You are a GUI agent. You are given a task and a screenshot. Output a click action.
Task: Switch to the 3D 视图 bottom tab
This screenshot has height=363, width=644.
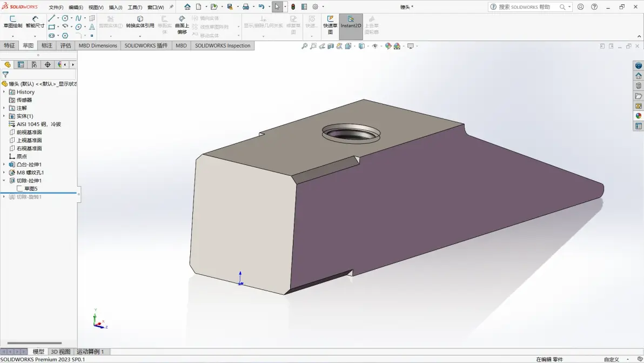[x=61, y=352]
